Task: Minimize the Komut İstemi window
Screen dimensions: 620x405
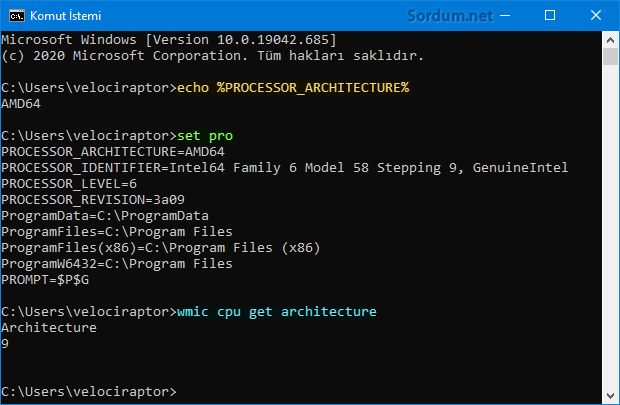Action: pos(505,16)
